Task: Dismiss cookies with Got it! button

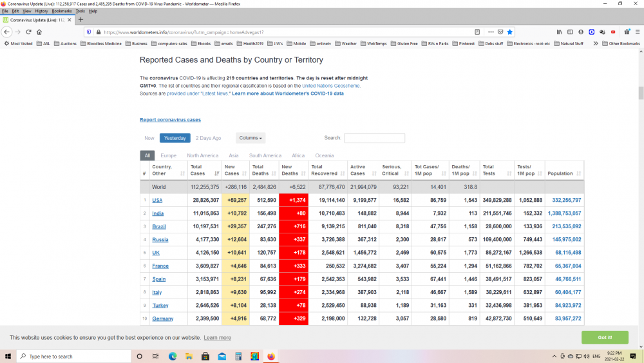Action: (605, 337)
